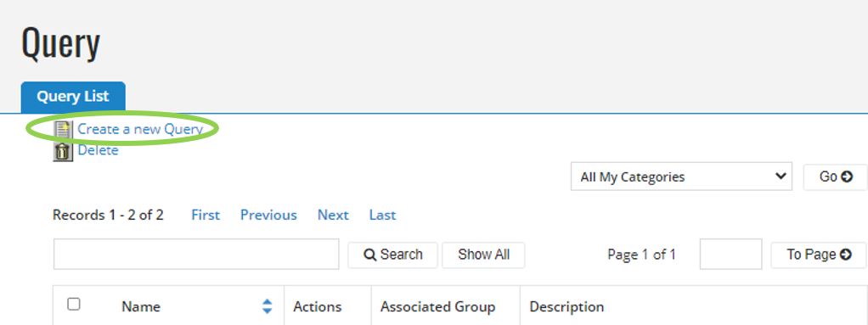Jump to the Last records page link

tap(382, 215)
